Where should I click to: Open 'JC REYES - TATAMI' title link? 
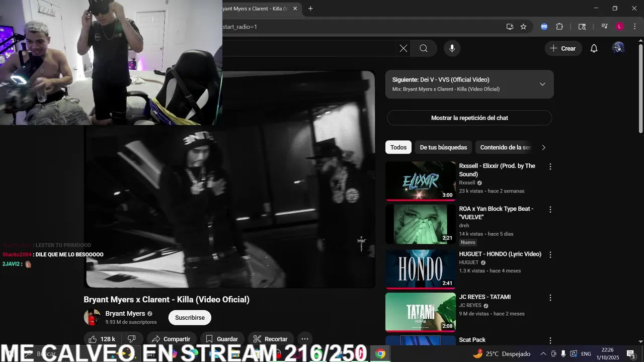coord(485,297)
